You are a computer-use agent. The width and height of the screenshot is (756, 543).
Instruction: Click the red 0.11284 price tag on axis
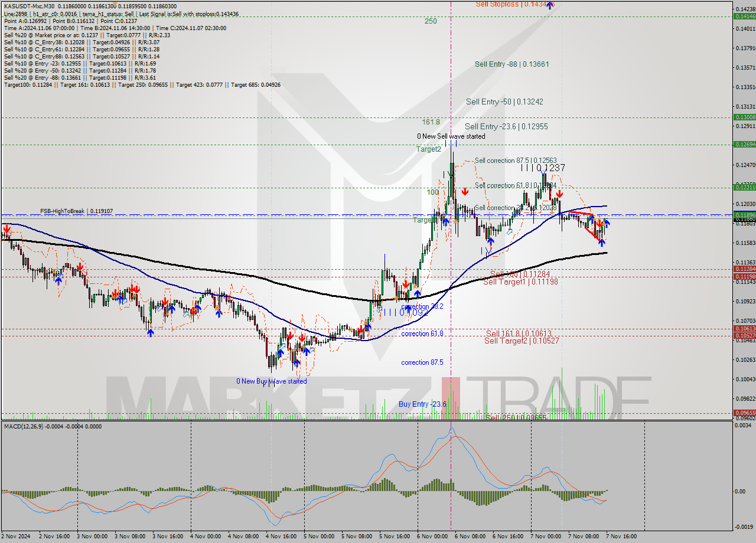744,269
